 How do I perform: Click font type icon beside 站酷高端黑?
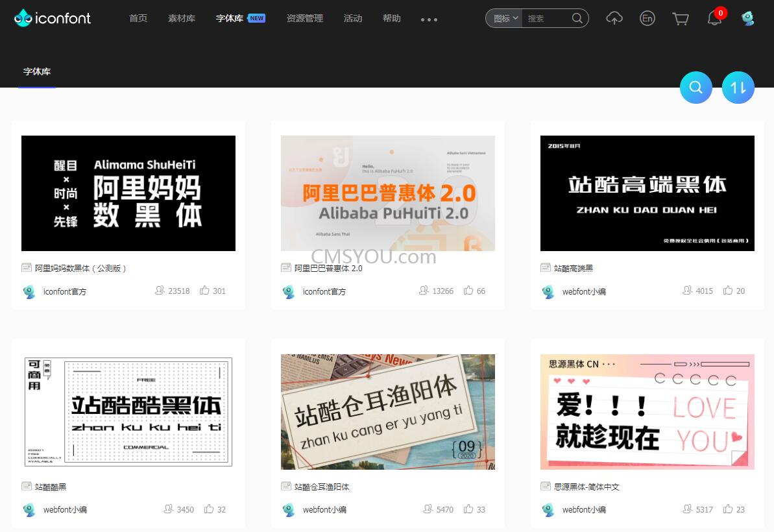[546, 267]
